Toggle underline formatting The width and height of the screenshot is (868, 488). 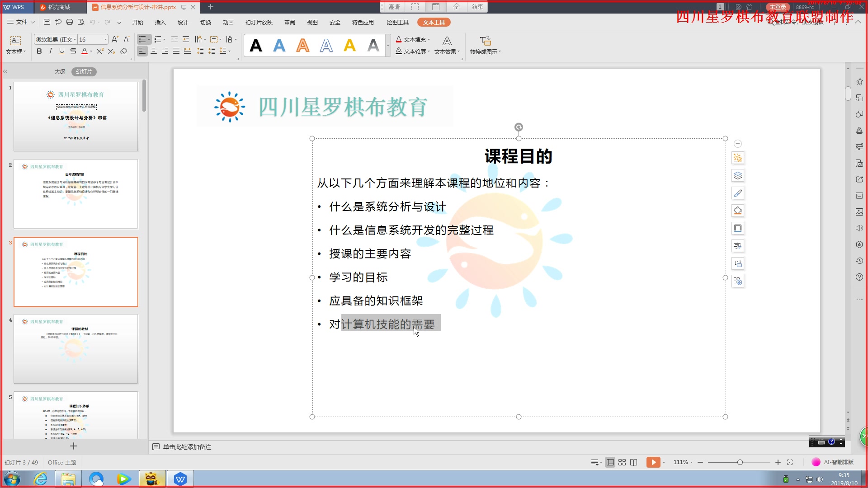(x=61, y=51)
